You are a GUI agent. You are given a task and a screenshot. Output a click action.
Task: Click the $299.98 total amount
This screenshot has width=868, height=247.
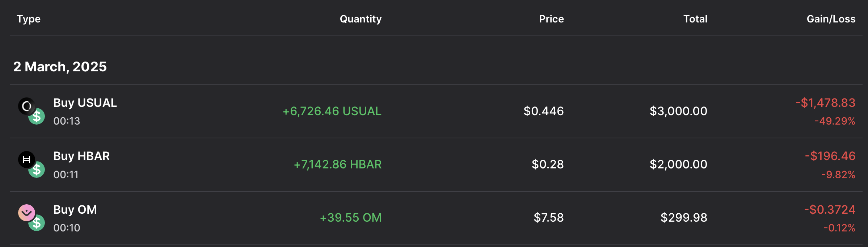pyautogui.click(x=683, y=218)
